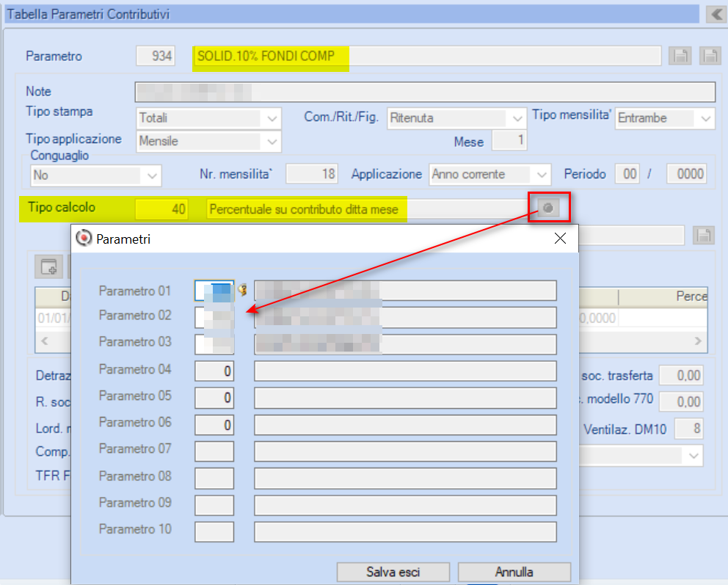Click the outermost save icon in the Parametro row
The image size is (728, 585).
tap(710, 57)
